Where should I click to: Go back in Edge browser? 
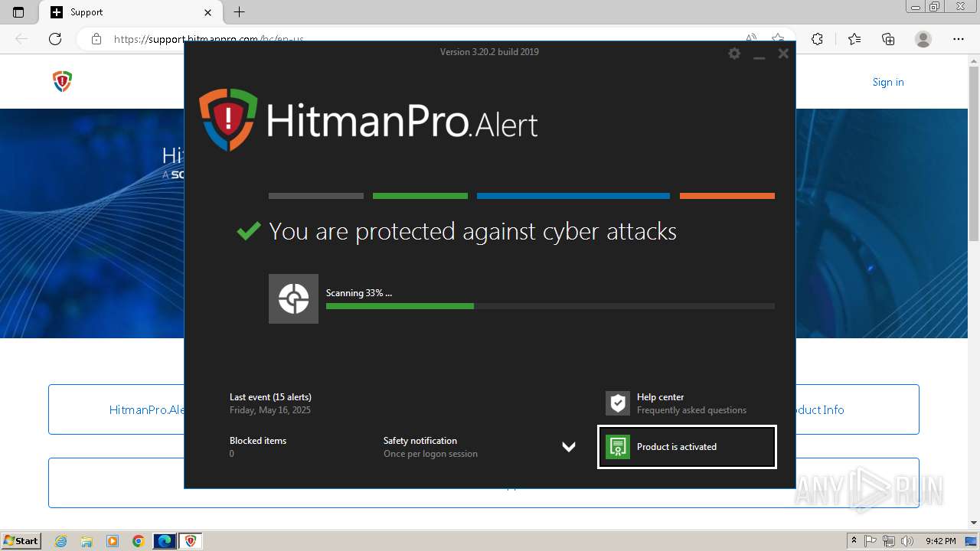tap(22, 39)
